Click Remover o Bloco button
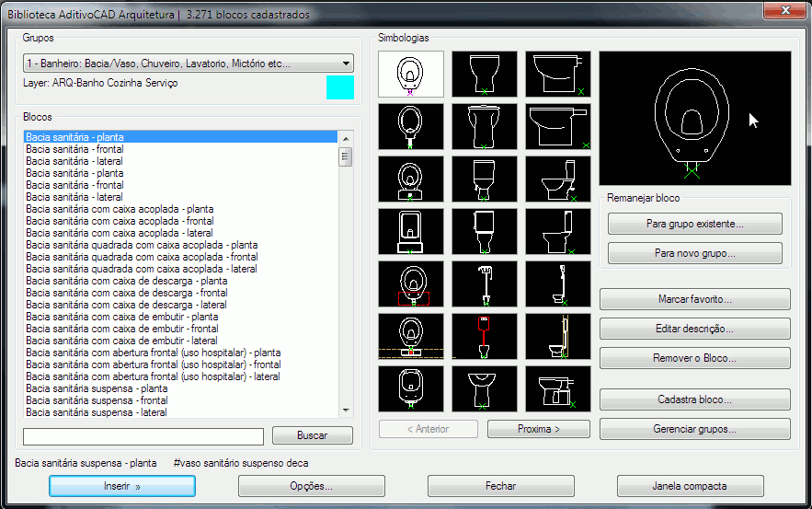812x509 pixels. point(695,358)
